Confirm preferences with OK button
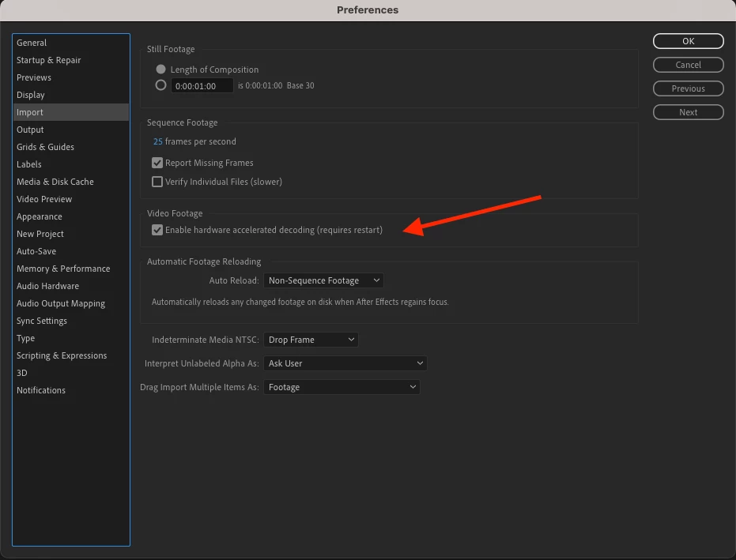The image size is (736, 560). [688, 41]
